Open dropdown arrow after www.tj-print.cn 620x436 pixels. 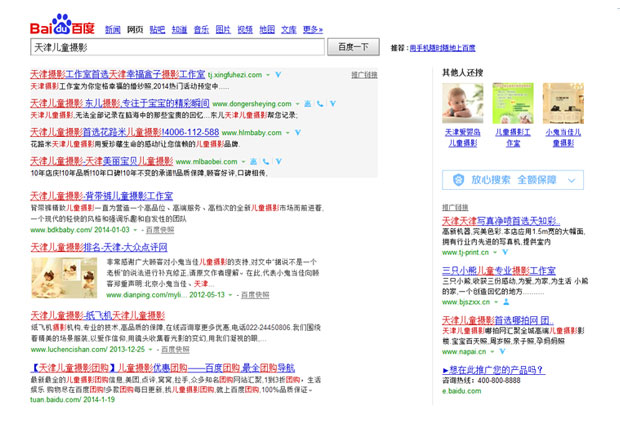(x=495, y=253)
